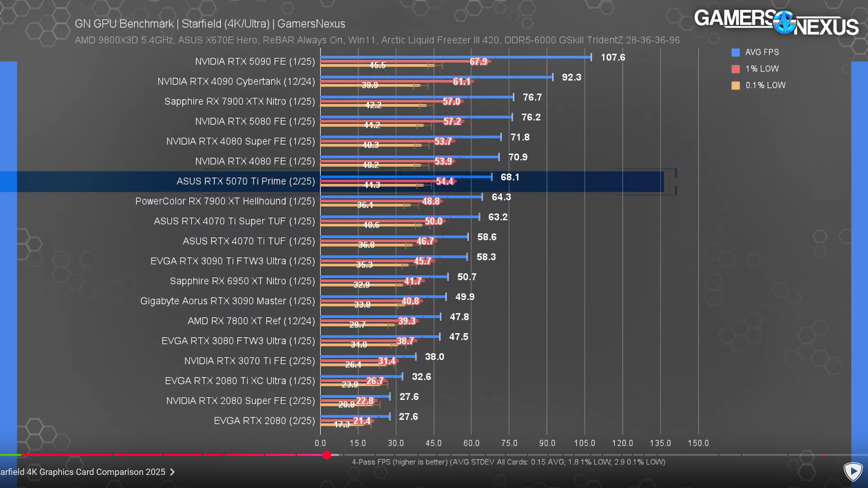This screenshot has height=488, width=868.
Task: Open the Graphics Card Comparison 2025 chapter title
Action: click(83, 472)
